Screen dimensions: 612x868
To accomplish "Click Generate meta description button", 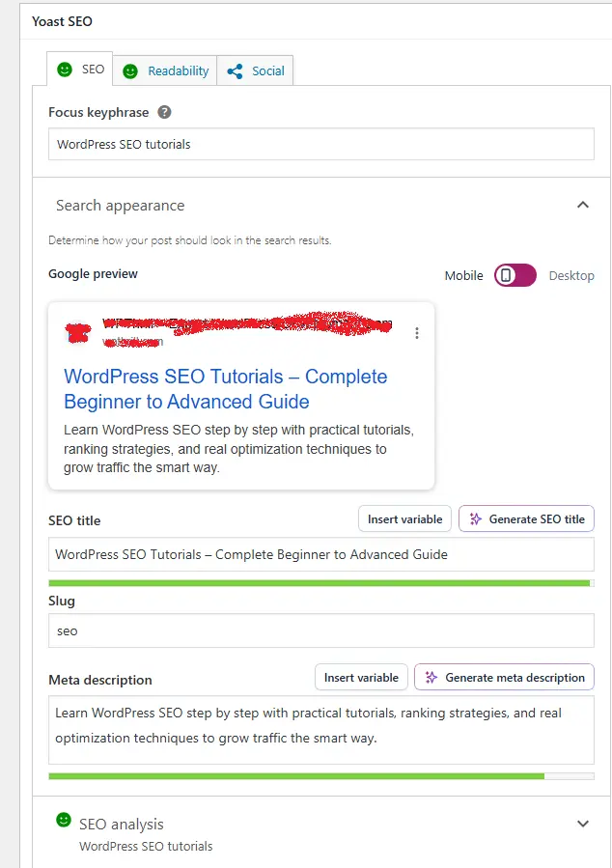I will click(x=504, y=678).
